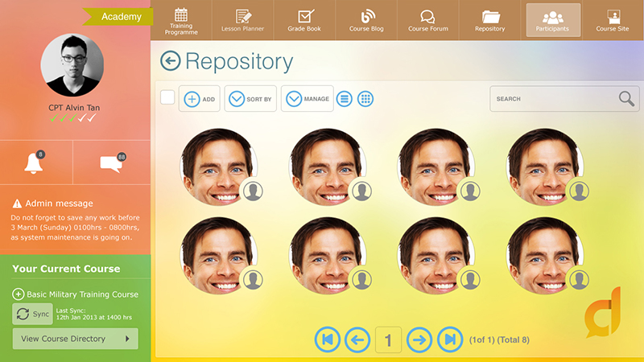
Task: Click View Course Directory button
Action: [x=75, y=339]
